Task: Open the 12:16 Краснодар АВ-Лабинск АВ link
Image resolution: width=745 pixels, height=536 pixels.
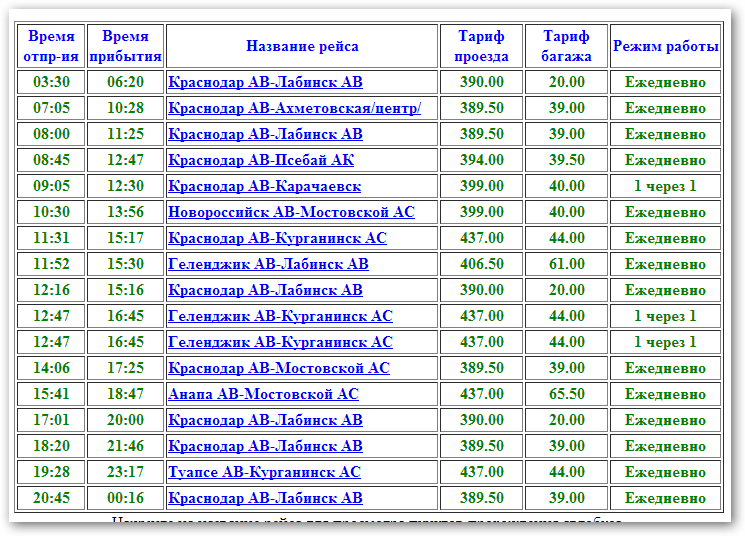Action: pyautogui.click(x=265, y=290)
